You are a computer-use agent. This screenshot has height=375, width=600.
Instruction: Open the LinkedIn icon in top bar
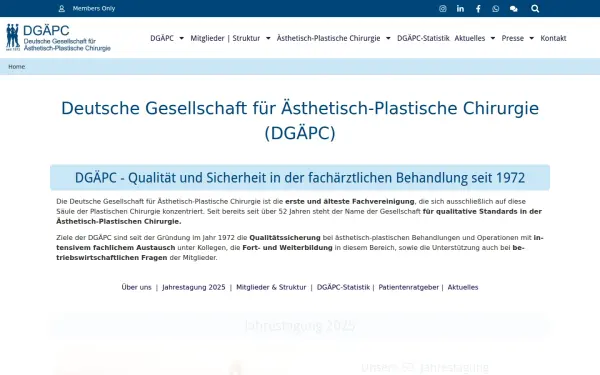(460, 8)
